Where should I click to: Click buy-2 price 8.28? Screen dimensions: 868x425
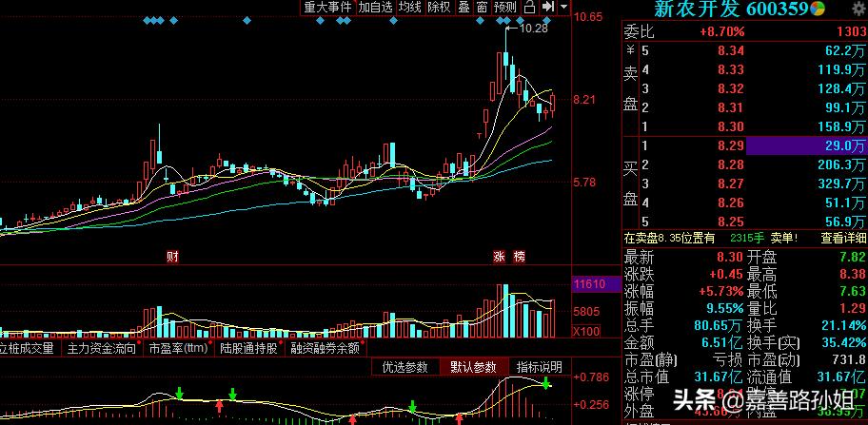731,164
